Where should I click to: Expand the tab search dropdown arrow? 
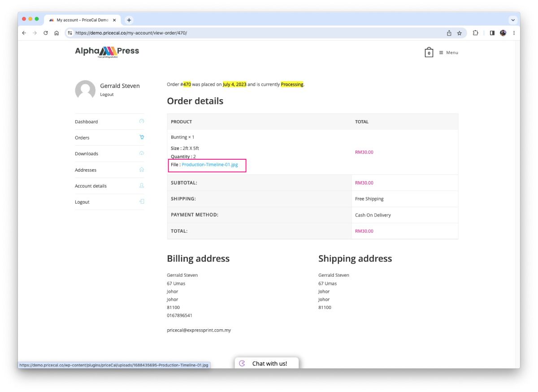[513, 20]
